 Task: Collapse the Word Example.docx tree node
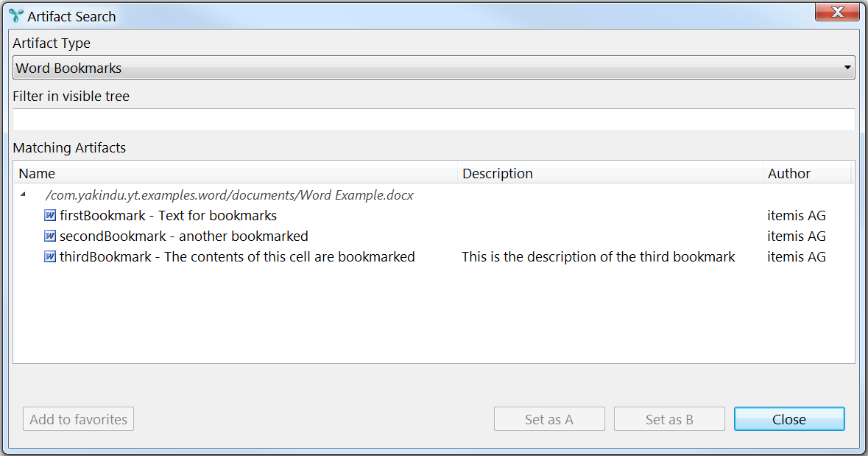click(x=23, y=194)
